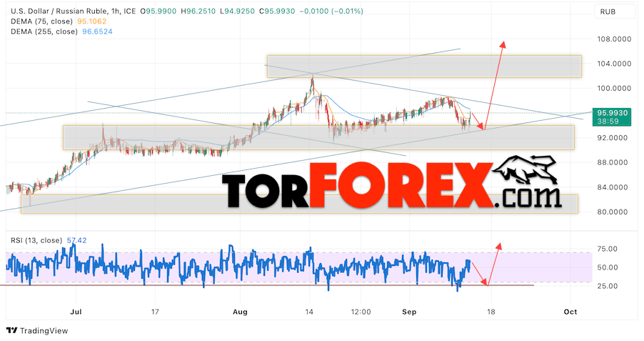Screen dimensions: 644x341
Task: Click the high price H96.2510 value
Action: click(197, 11)
